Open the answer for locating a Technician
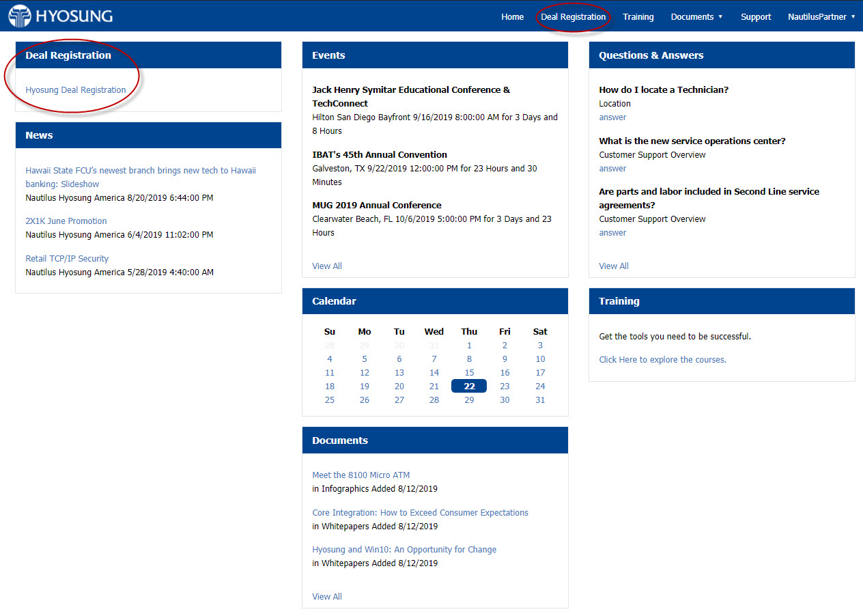 click(x=612, y=117)
